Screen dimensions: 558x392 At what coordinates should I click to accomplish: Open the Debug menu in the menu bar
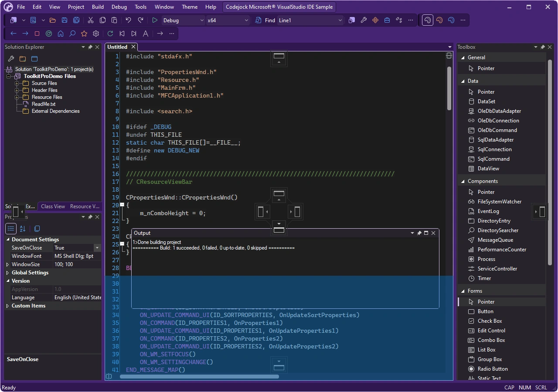[119, 7]
